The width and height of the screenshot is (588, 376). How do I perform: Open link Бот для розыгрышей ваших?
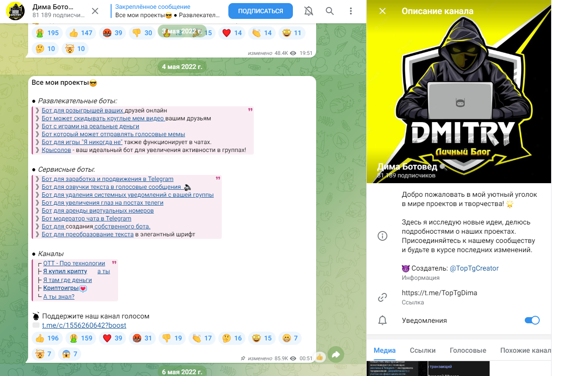(x=83, y=110)
